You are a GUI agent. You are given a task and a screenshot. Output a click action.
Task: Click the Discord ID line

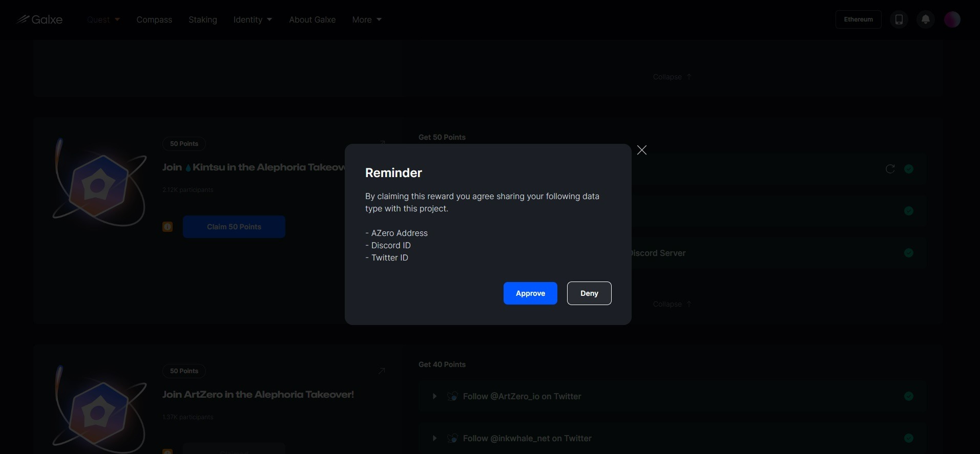[388, 245]
